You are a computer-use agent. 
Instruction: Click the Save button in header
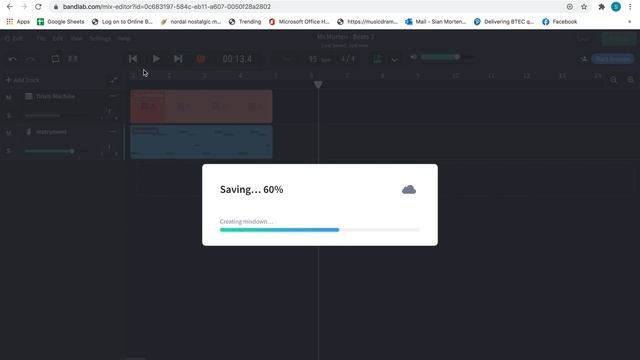coord(584,39)
